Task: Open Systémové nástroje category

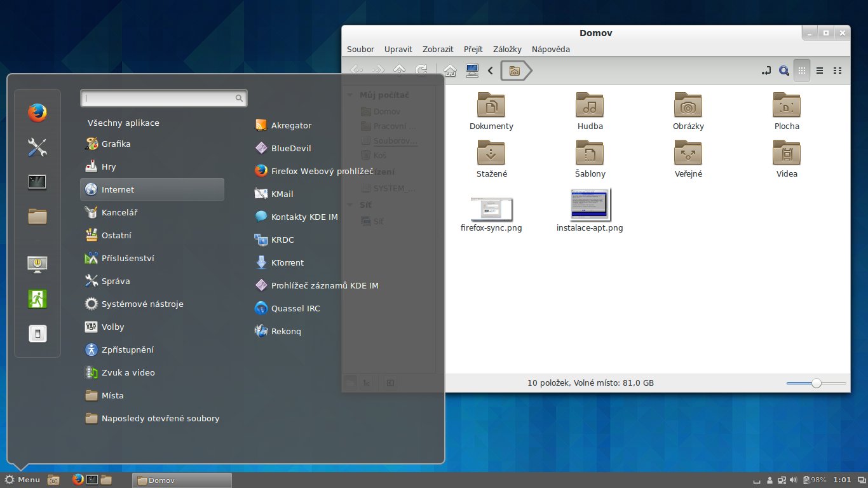Action: point(152,304)
